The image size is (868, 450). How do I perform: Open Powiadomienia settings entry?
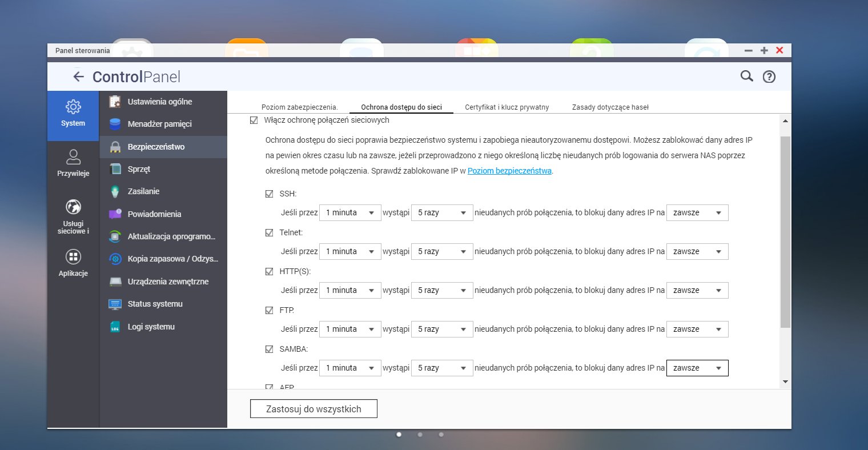(163, 214)
